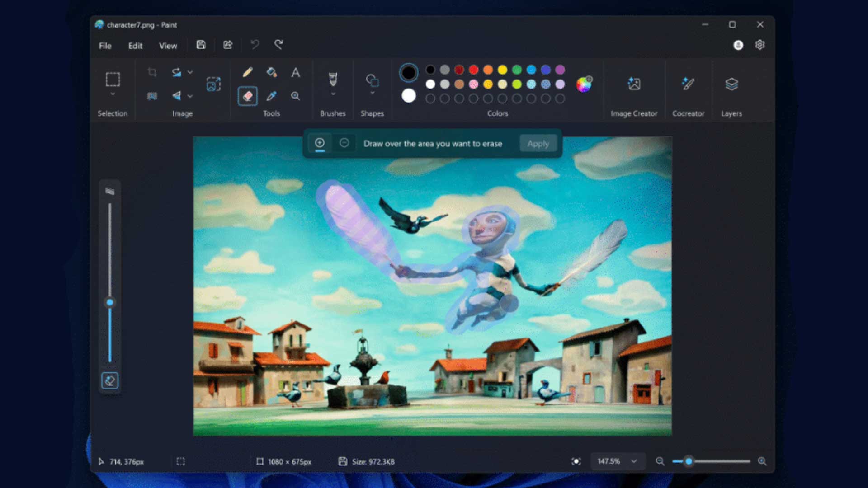
Task: Toggle the generative erase button below slider
Action: 110,381
